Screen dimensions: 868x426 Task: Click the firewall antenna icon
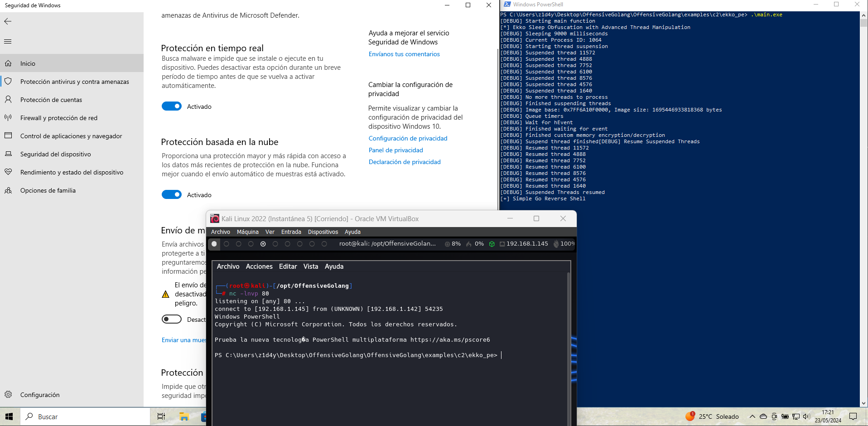tap(8, 118)
